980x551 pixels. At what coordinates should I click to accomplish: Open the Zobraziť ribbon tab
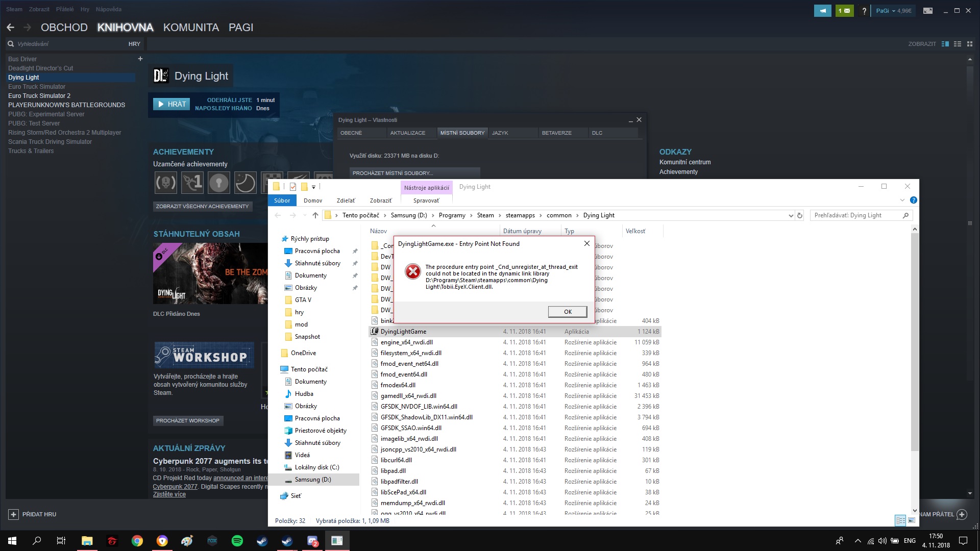380,201
